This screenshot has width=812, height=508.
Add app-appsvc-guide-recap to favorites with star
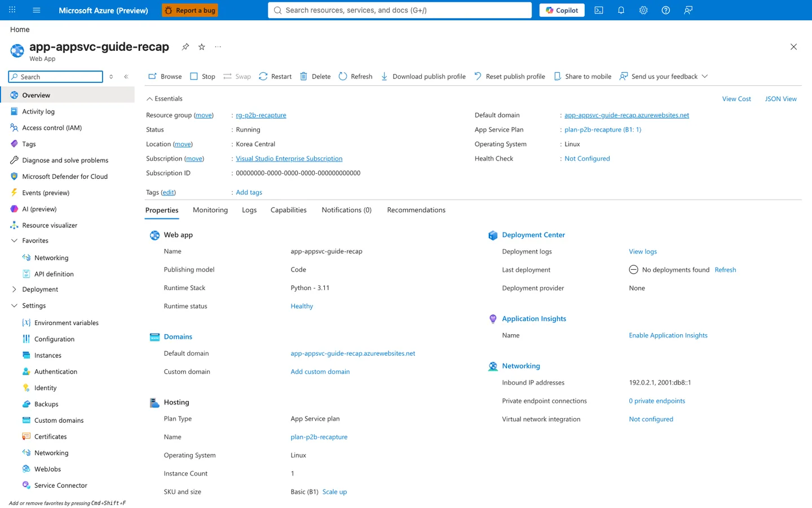click(201, 47)
